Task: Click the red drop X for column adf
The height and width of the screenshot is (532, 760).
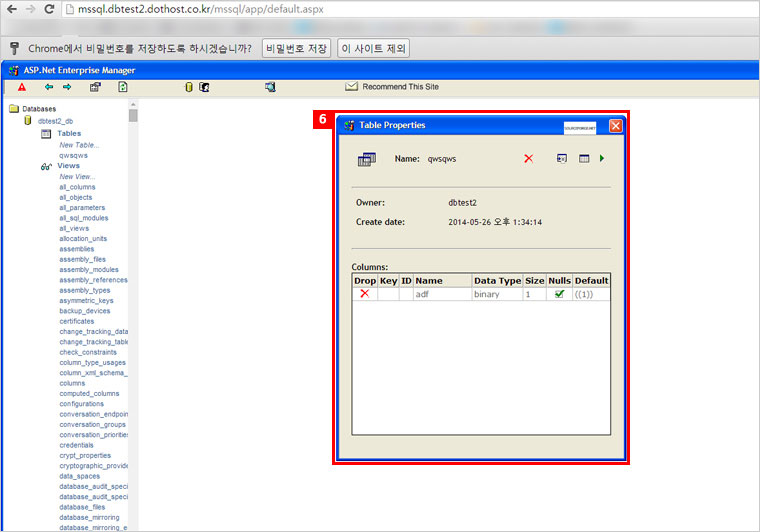Action: pos(364,294)
